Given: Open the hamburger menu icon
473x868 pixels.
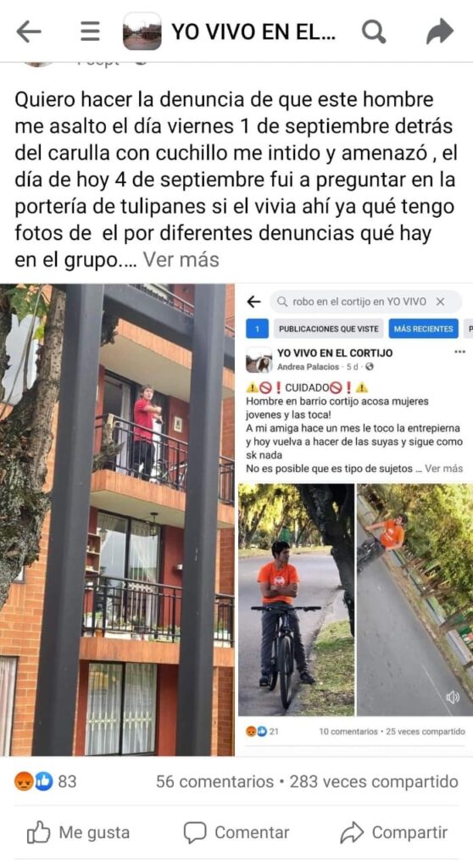Looking at the screenshot, I should (x=90, y=31).
